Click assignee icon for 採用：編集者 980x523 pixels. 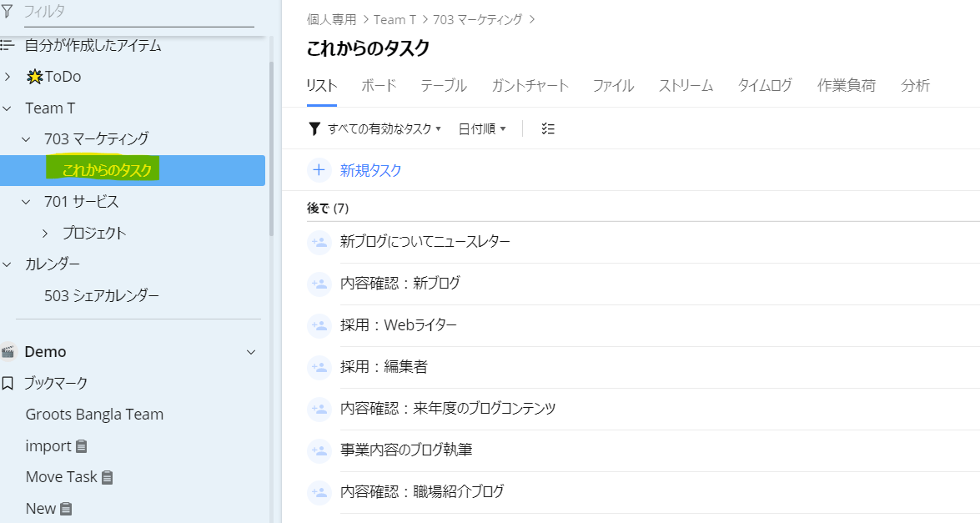(319, 367)
